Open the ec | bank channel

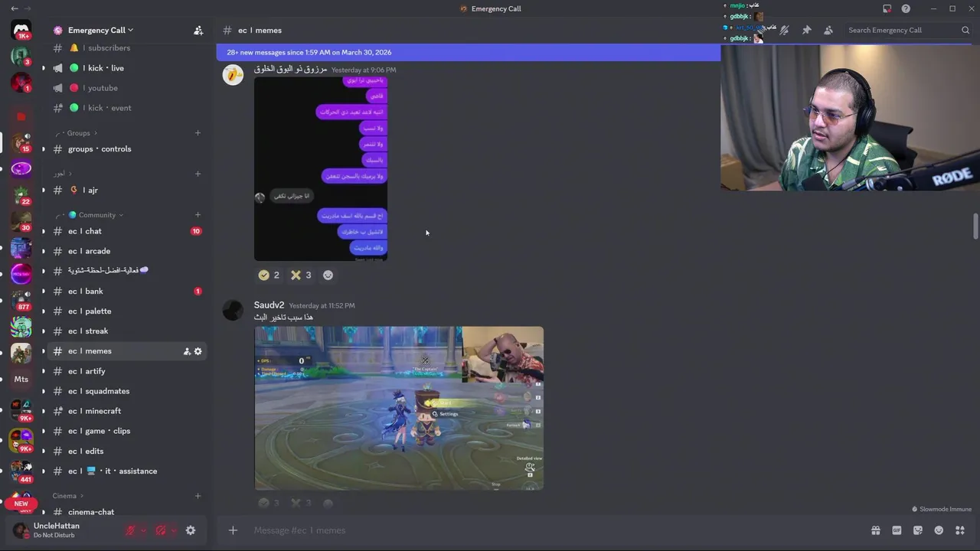(x=128, y=291)
